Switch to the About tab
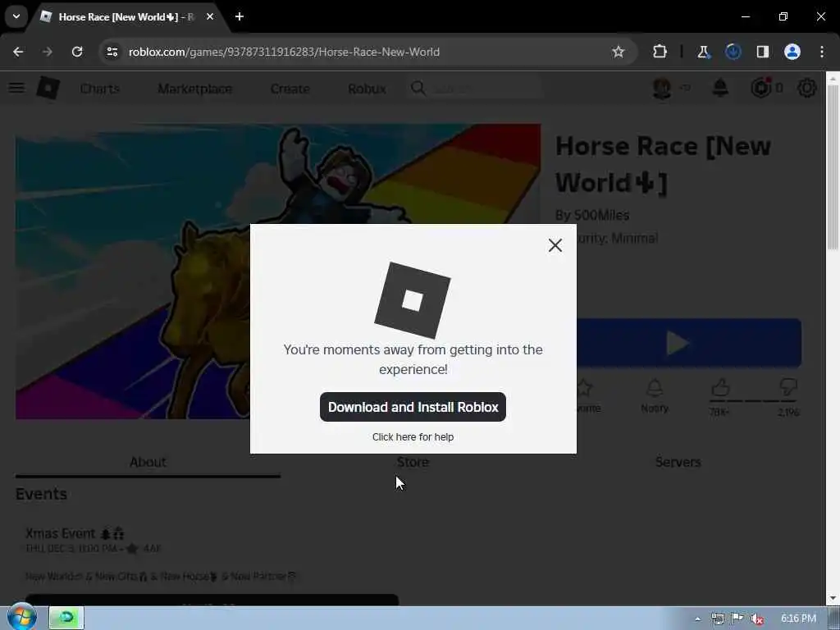The height and width of the screenshot is (630, 840). pos(148,462)
